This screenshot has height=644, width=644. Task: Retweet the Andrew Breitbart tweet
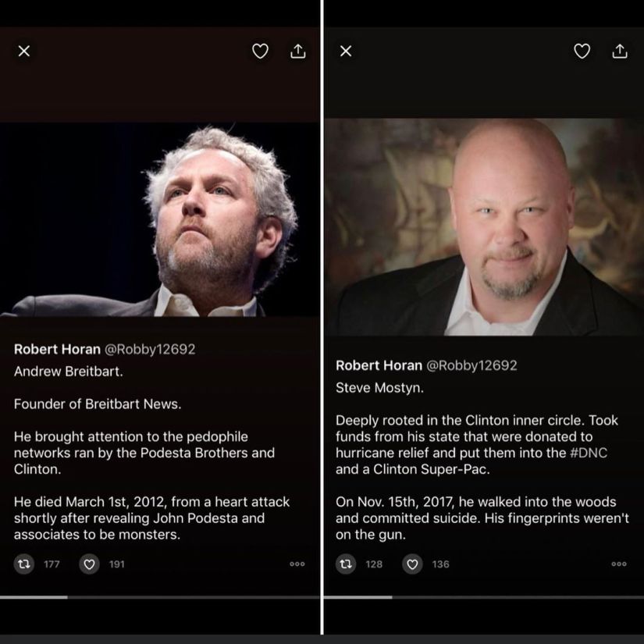click(x=24, y=564)
